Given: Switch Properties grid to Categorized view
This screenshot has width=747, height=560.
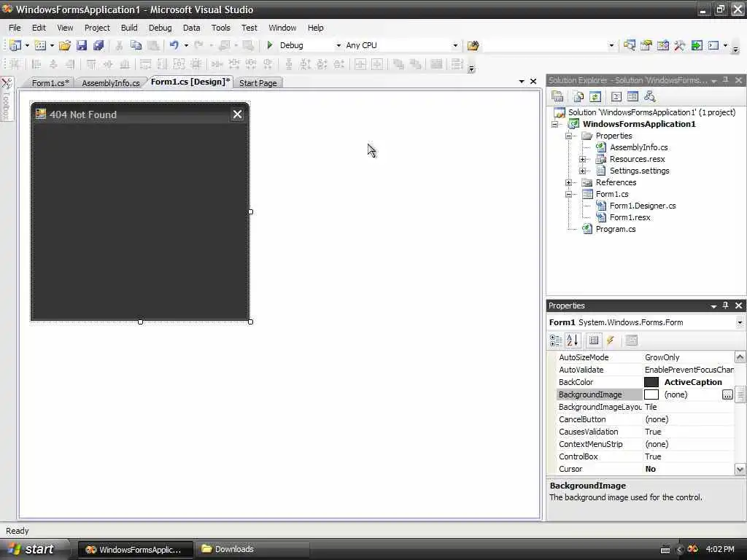Looking at the screenshot, I should (x=555, y=340).
